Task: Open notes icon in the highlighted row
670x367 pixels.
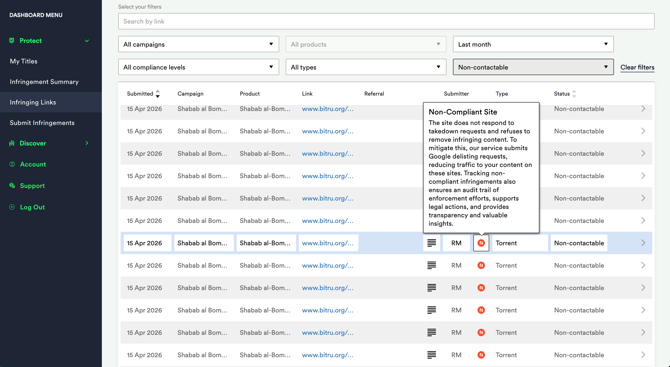Action: (x=432, y=243)
